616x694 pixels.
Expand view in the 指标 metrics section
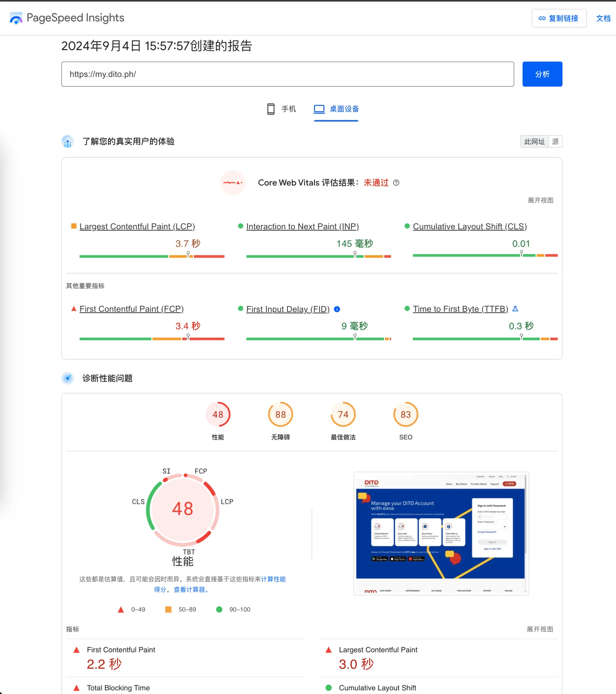coord(539,629)
